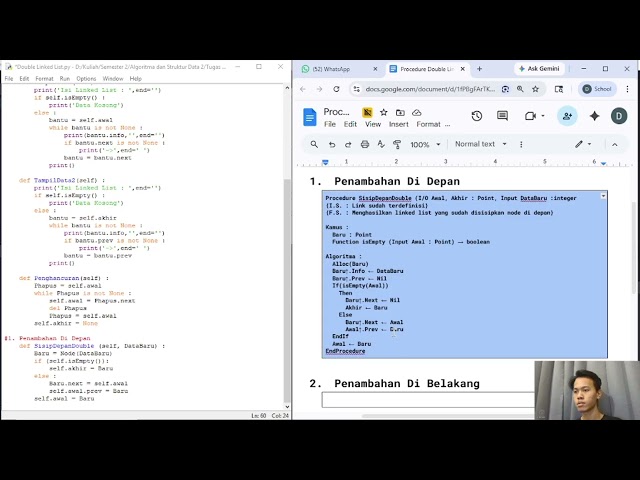Viewport: 640px width, 480px height.
Task: Bookmark this page with star icon
Action: coord(536,89)
